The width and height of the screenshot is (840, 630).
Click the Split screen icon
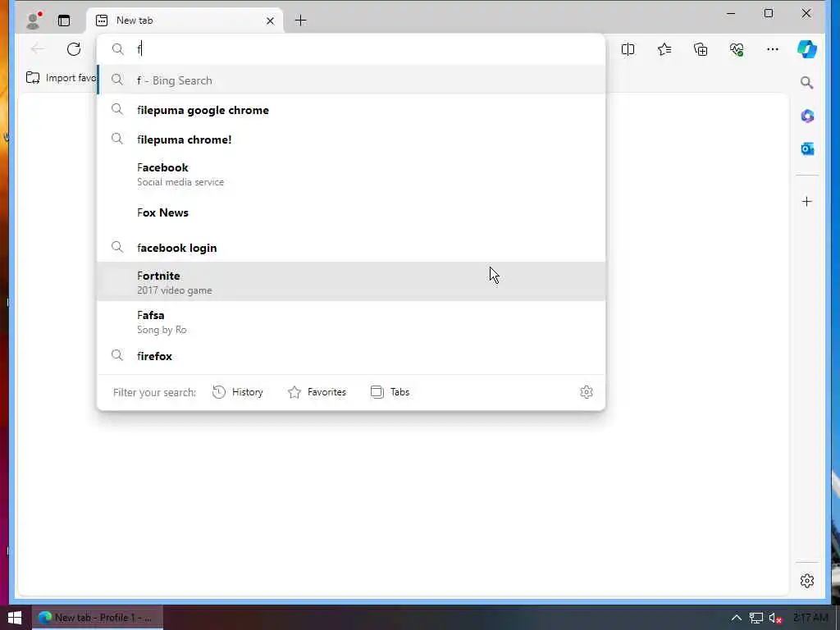click(628, 49)
